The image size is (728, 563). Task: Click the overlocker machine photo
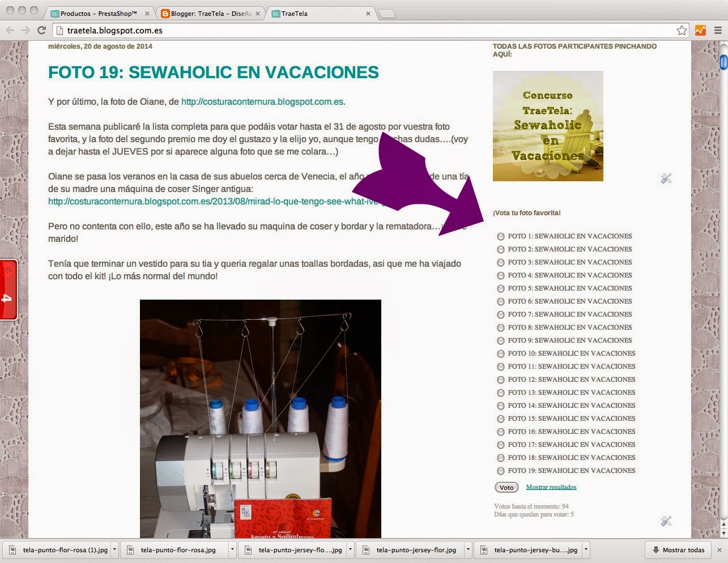point(261,419)
